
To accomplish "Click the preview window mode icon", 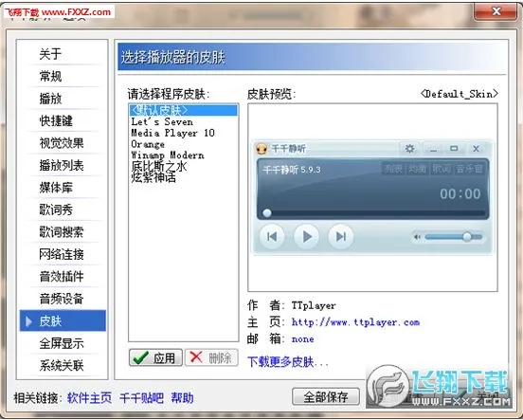I will tap(454, 148).
